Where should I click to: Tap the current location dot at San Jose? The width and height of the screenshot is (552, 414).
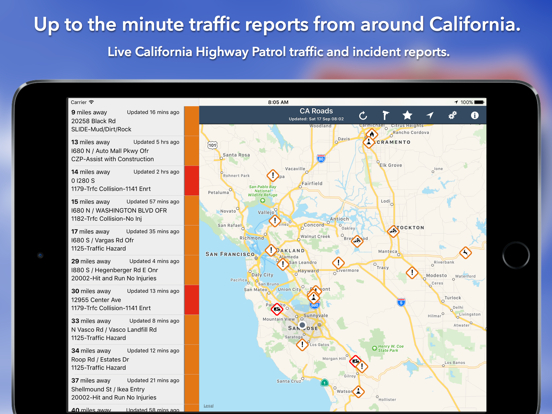click(x=302, y=325)
